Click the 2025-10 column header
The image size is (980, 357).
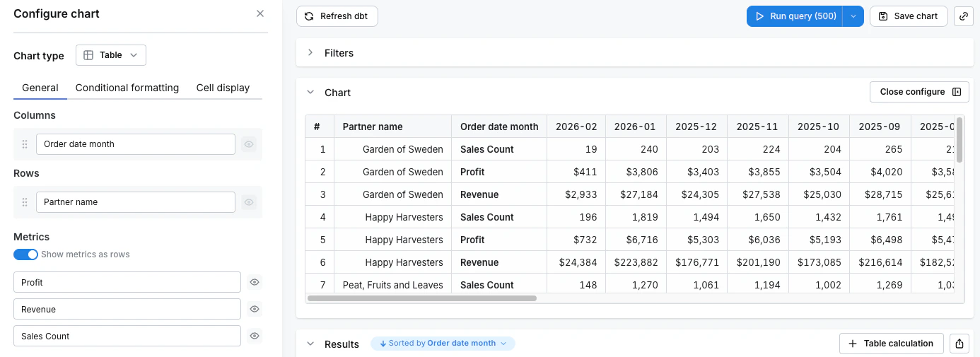coord(818,127)
